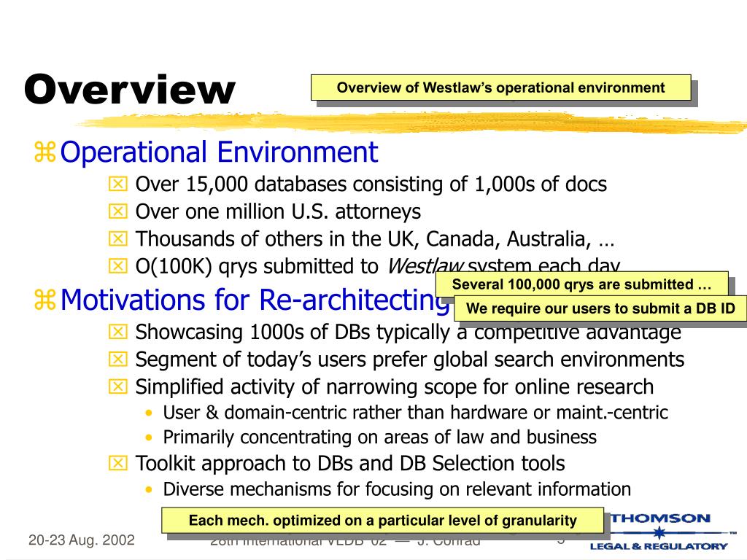The width and height of the screenshot is (747, 560).
Task: Click the 'Operational Environment' heading
Action: pyautogui.click(x=219, y=152)
